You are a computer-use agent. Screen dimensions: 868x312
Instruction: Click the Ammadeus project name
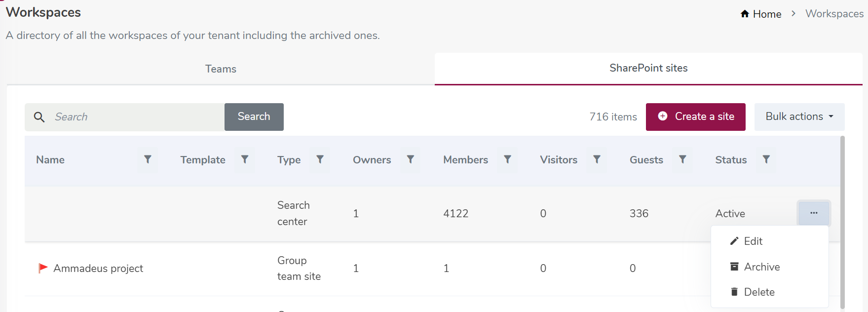(98, 269)
